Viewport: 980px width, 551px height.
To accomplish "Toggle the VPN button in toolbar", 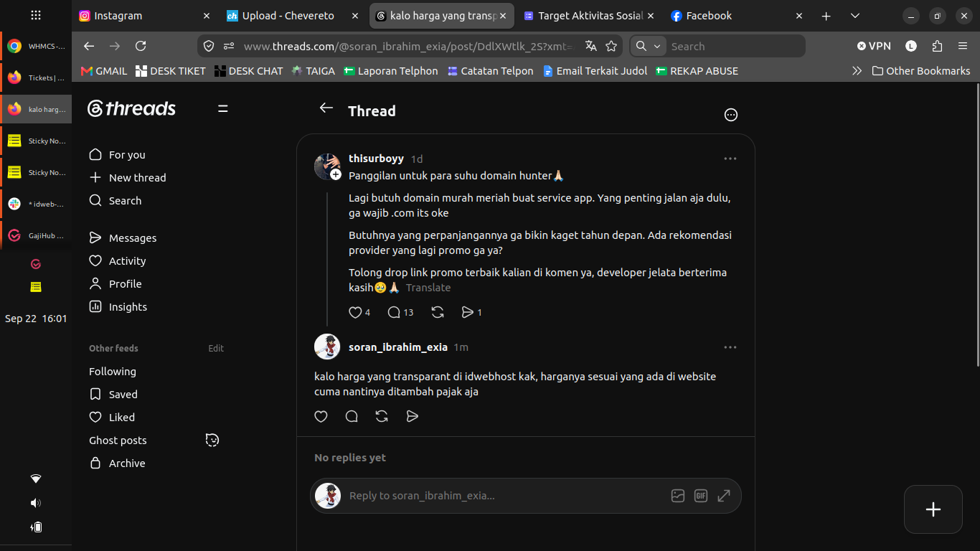I will (x=874, y=46).
